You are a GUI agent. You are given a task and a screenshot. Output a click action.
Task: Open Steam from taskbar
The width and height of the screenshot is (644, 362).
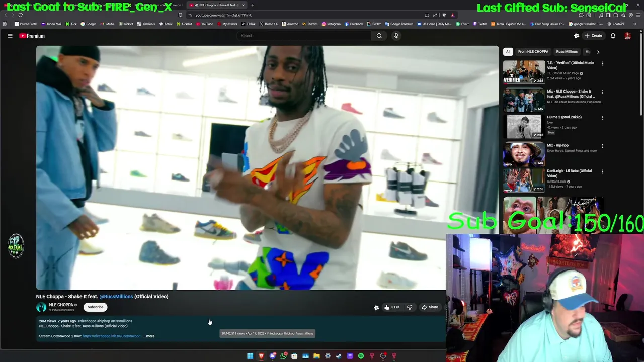pyautogui.click(x=339, y=356)
